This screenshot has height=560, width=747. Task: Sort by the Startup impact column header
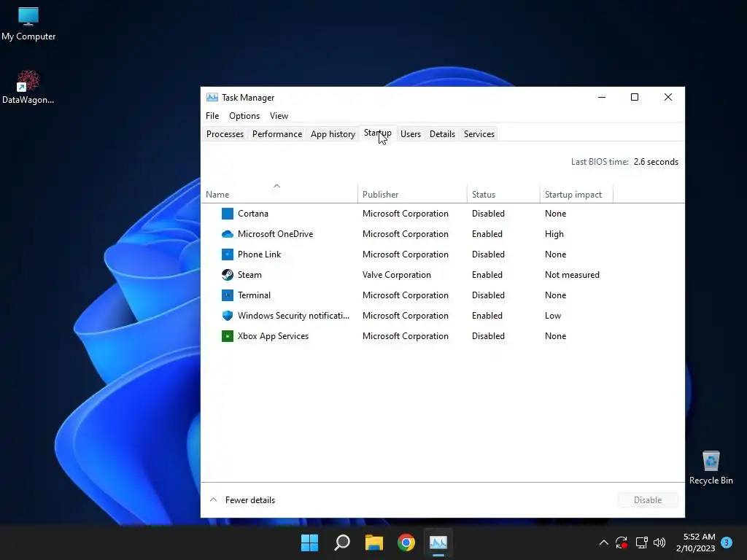pyautogui.click(x=576, y=194)
